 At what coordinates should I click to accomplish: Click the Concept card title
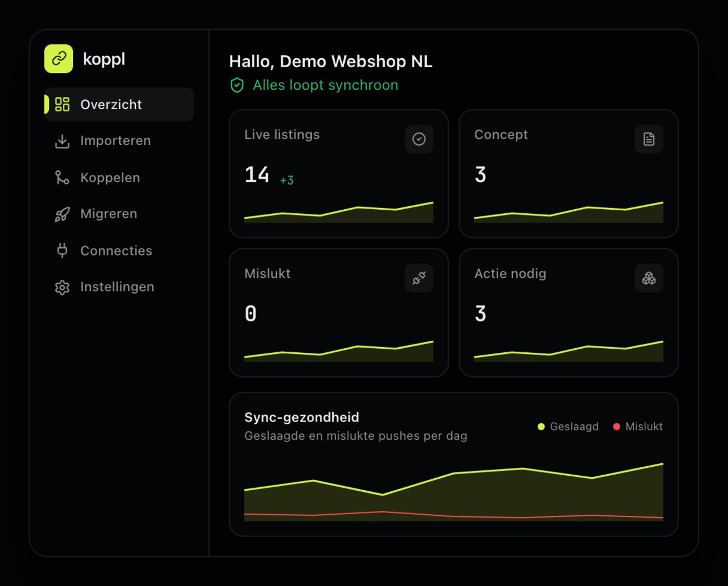(x=501, y=134)
